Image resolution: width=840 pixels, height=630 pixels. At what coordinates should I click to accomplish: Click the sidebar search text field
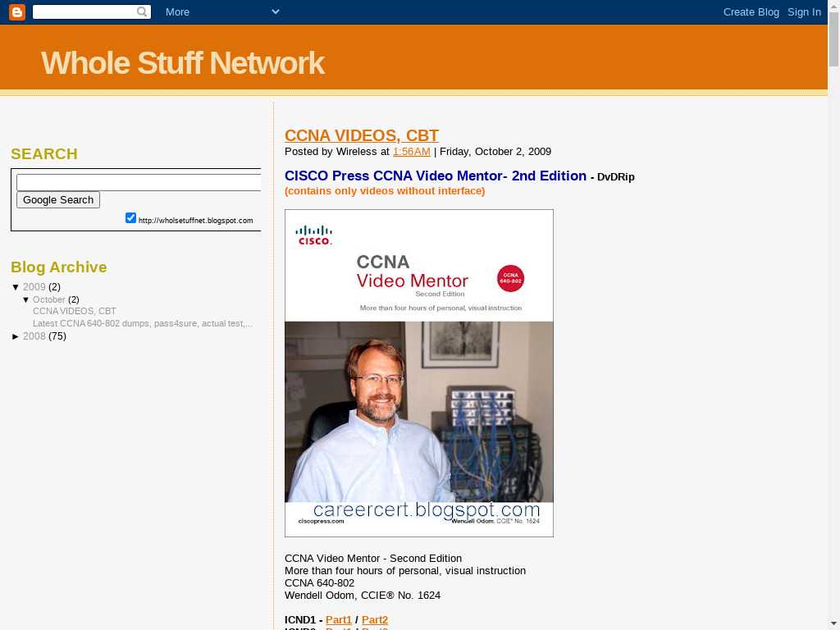139,182
